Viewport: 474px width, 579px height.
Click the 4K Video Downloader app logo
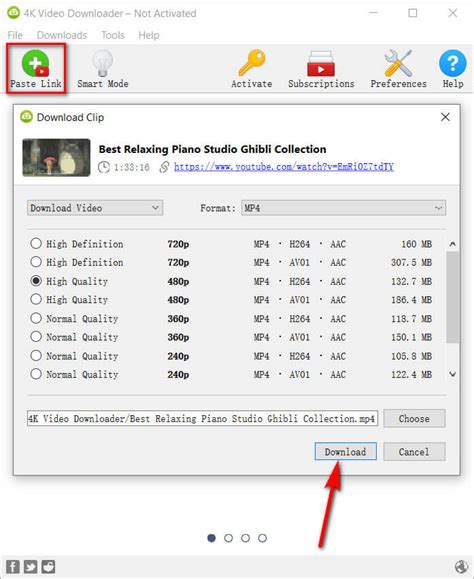click(14, 13)
